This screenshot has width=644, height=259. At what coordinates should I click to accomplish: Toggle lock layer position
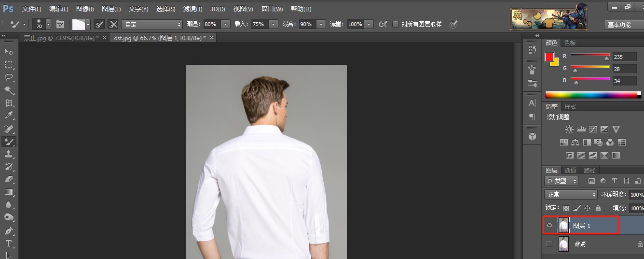pos(587,208)
